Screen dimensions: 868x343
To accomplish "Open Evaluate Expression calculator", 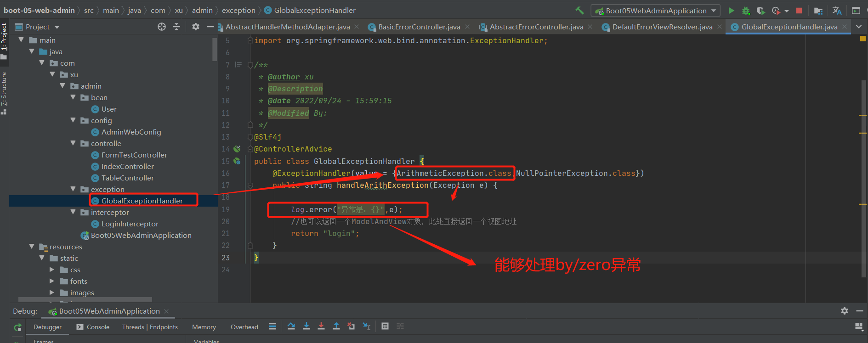I will tap(385, 326).
